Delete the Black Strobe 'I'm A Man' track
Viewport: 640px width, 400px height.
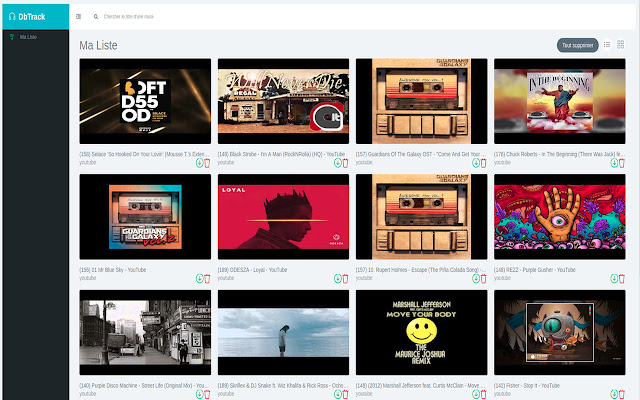(345, 163)
